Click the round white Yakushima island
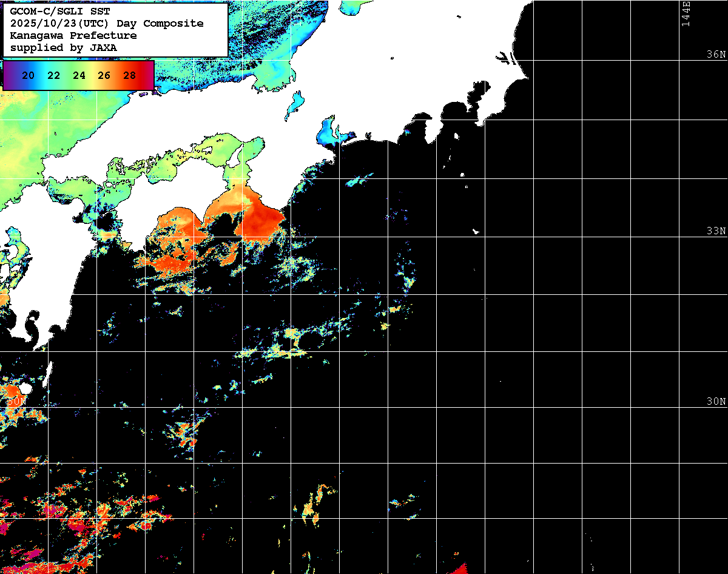Viewport: 728px width, 574px height. [x=25, y=388]
